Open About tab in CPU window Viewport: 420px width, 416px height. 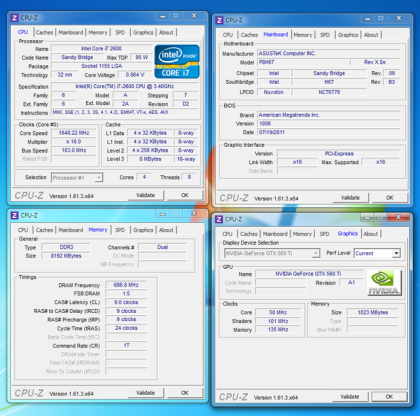(166, 32)
